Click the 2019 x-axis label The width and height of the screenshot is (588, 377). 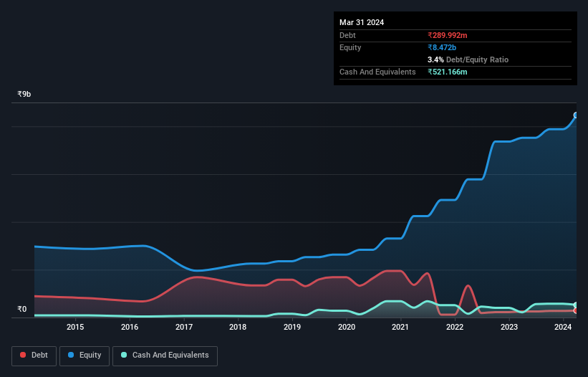click(292, 327)
